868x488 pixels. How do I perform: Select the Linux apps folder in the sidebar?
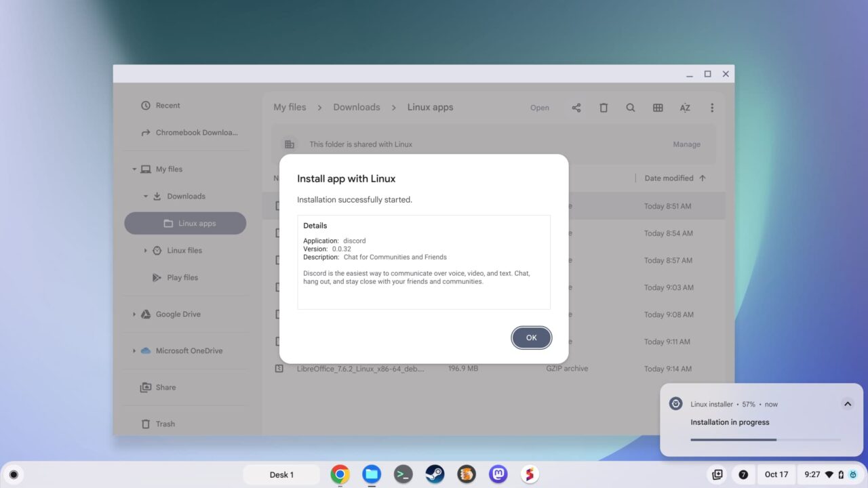click(x=185, y=224)
